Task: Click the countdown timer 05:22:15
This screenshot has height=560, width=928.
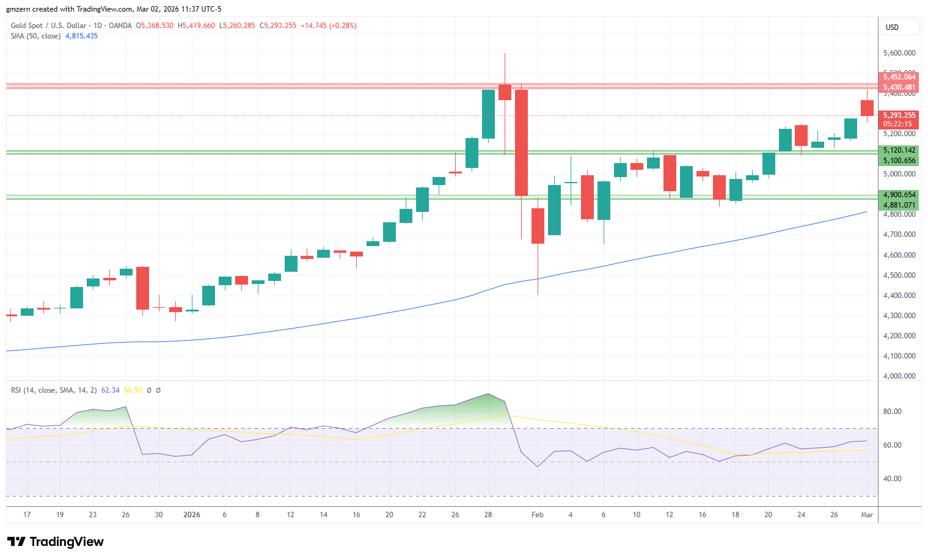Action: pyautogui.click(x=899, y=124)
